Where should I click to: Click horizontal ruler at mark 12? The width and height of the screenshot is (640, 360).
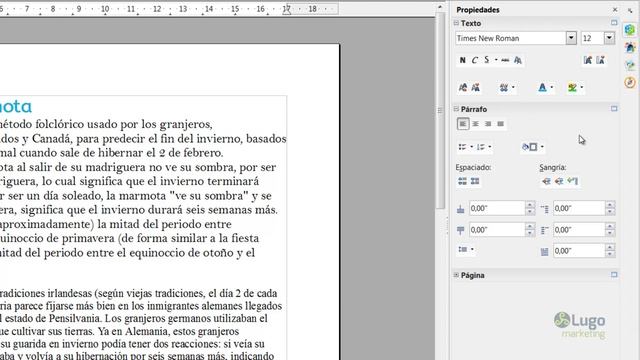pyautogui.click(x=157, y=9)
